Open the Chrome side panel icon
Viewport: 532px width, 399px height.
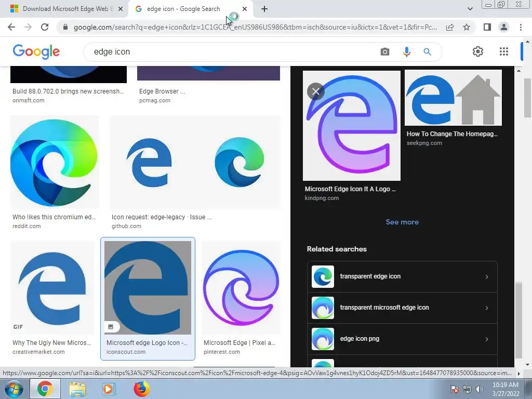(487, 27)
